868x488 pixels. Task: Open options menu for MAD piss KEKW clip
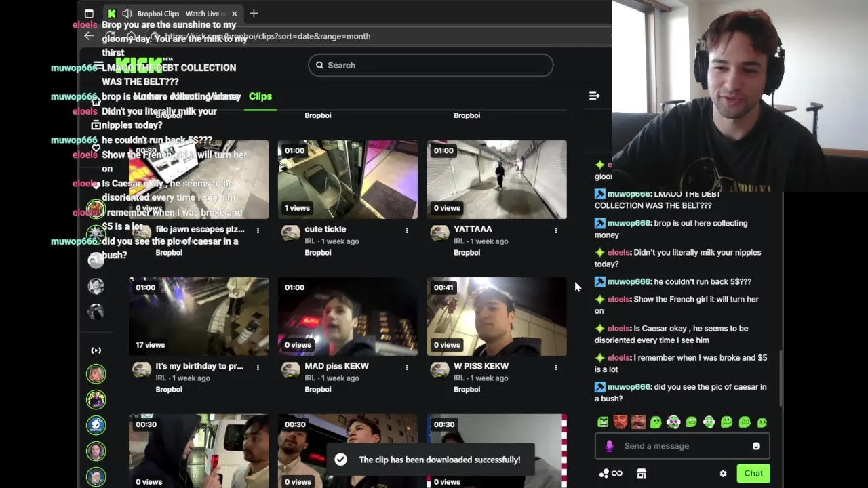[x=407, y=367]
